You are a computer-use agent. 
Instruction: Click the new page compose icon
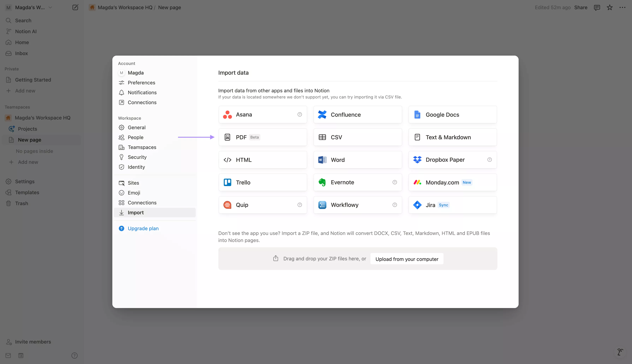tap(76, 7)
